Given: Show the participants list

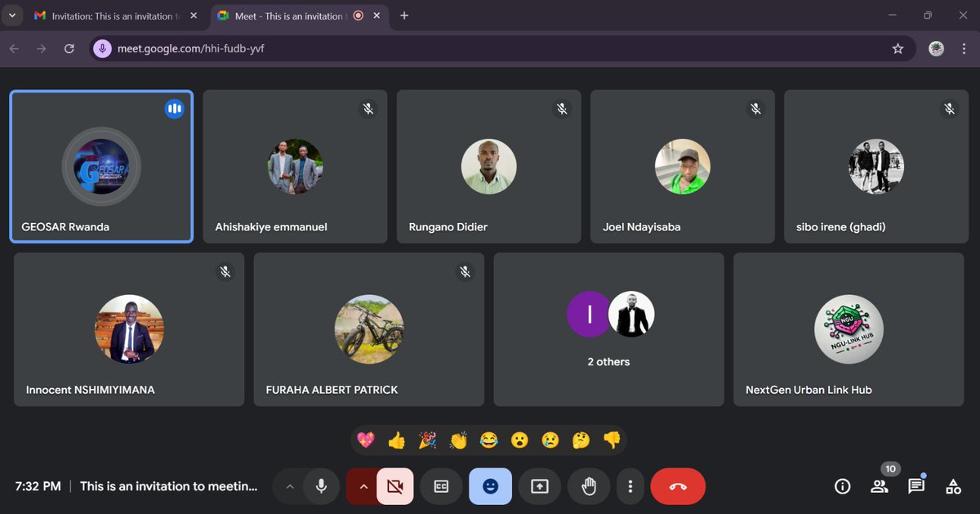Looking at the screenshot, I should click(880, 486).
